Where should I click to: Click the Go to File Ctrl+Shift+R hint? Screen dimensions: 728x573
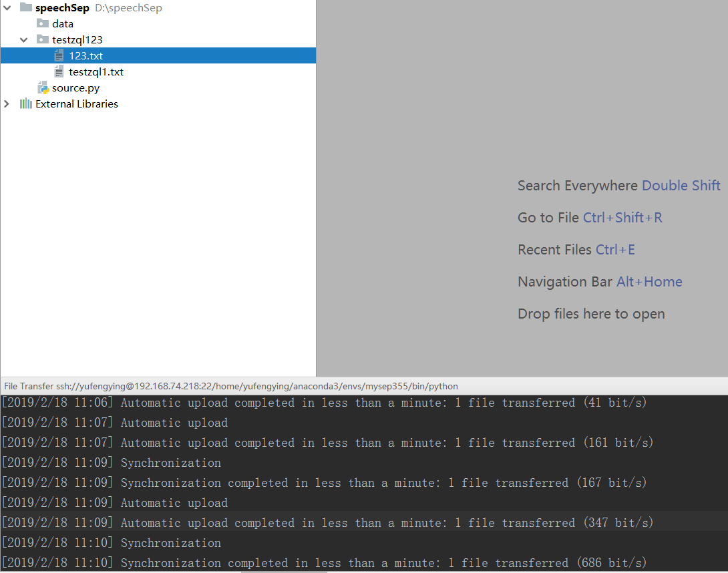[590, 217]
